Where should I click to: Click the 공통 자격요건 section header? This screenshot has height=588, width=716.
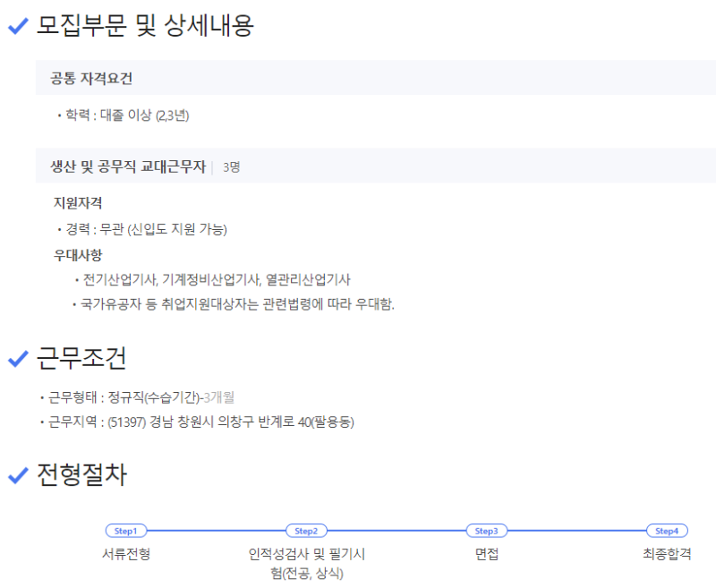coord(91,79)
